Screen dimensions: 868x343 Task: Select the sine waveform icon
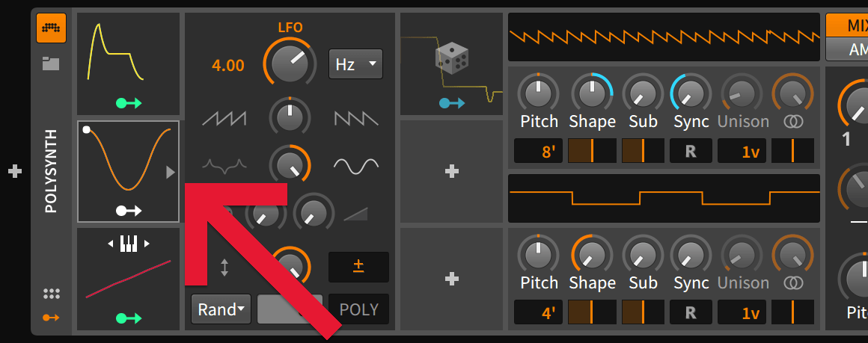pos(356,164)
